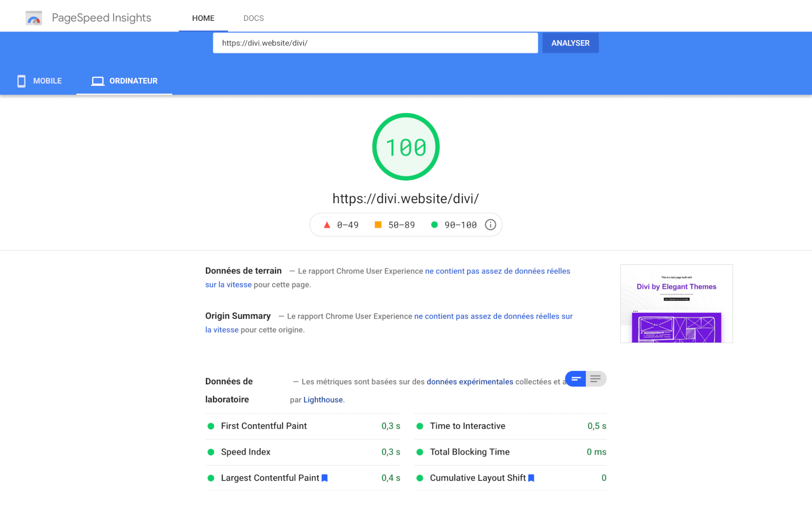Screen dimensions: 812x508
Task: Click orange square 50–89 legend marker
Action: 378,225
